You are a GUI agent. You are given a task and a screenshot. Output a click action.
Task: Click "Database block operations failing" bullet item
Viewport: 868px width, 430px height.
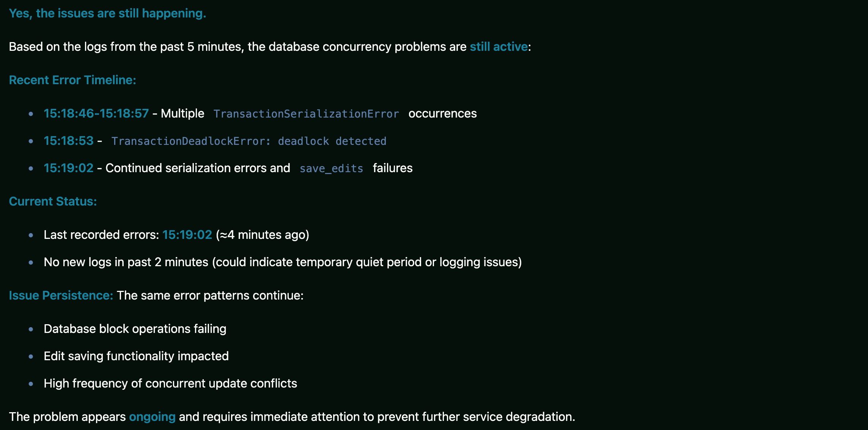[135, 329]
